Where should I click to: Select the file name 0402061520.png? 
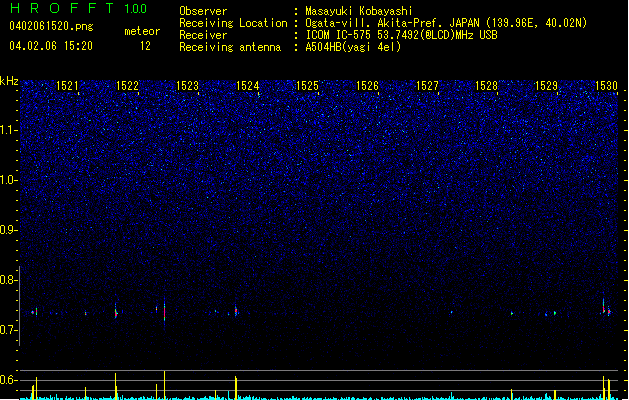[51, 26]
